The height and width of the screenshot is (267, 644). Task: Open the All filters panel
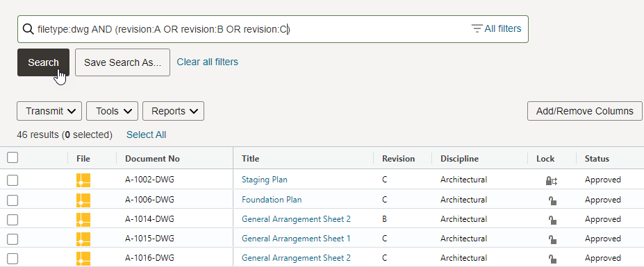(x=497, y=28)
